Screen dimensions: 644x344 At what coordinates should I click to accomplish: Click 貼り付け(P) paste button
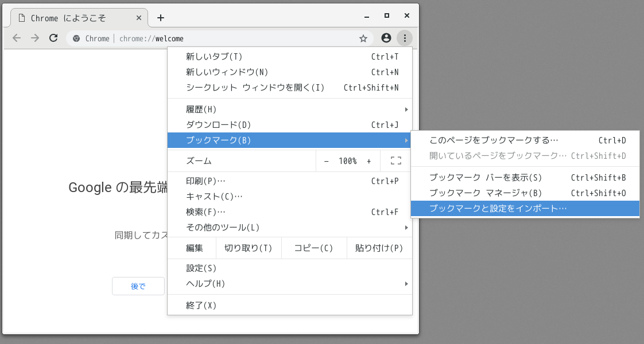pyautogui.click(x=379, y=248)
